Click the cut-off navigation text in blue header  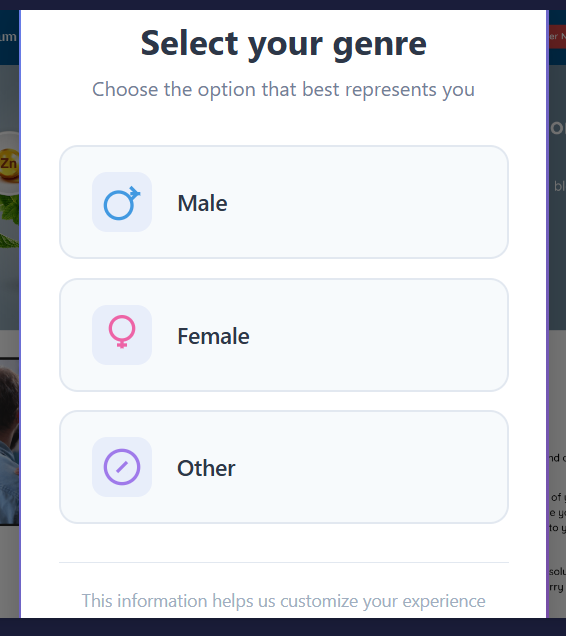pos(9,37)
